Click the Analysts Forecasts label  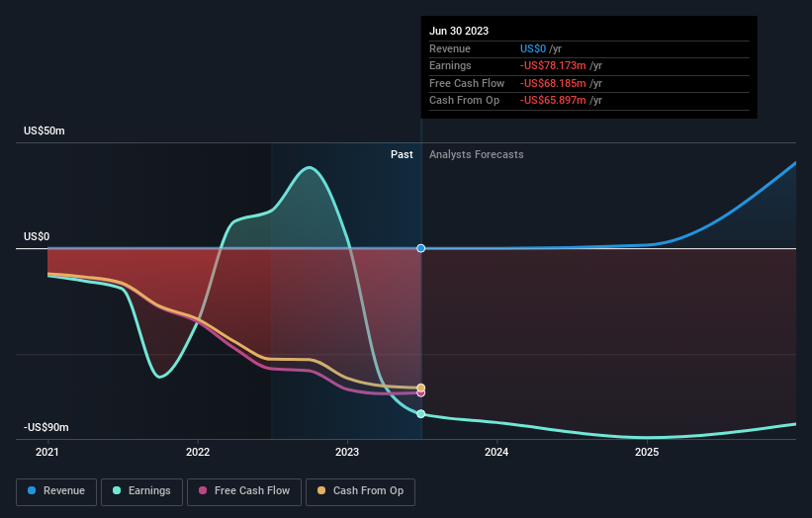tap(477, 155)
